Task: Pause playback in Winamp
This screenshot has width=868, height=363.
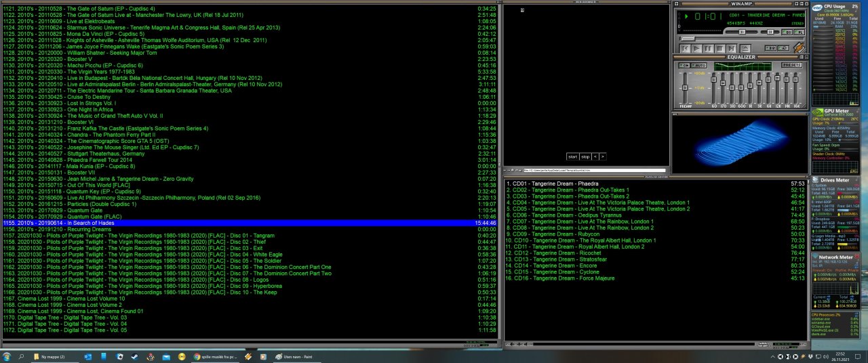Action: (x=709, y=49)
